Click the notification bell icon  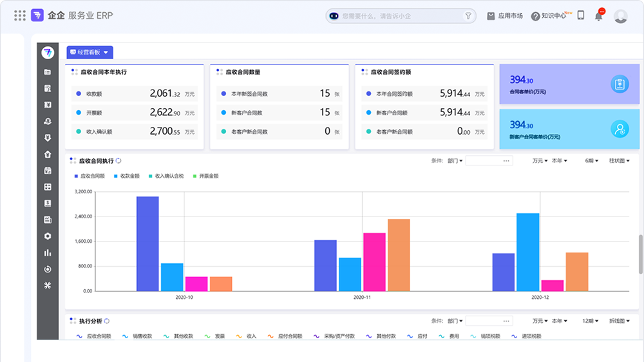coord(599,15)
